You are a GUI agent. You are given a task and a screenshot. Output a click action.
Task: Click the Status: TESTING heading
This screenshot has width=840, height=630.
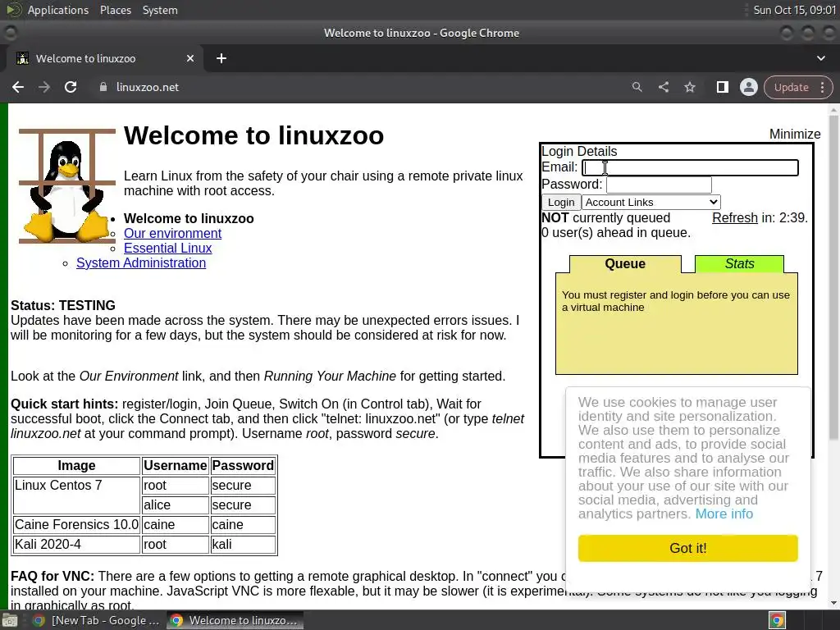point(63,305)
